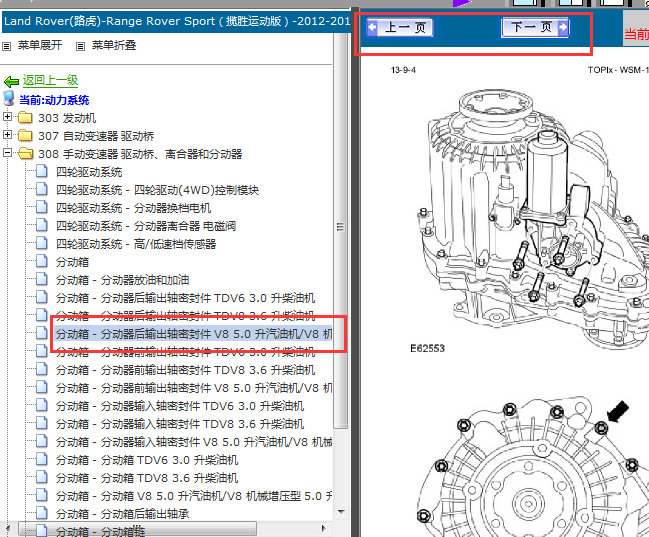Open 分动箱 - 分动箱链 item
The width and height of the screenshot is (649, 537).
[x=101, y=532]
